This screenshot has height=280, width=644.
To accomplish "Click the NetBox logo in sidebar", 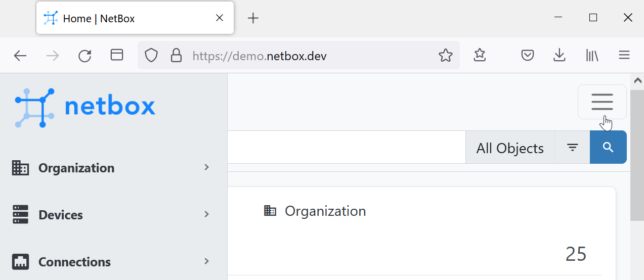I will click(x=85, y=107).
